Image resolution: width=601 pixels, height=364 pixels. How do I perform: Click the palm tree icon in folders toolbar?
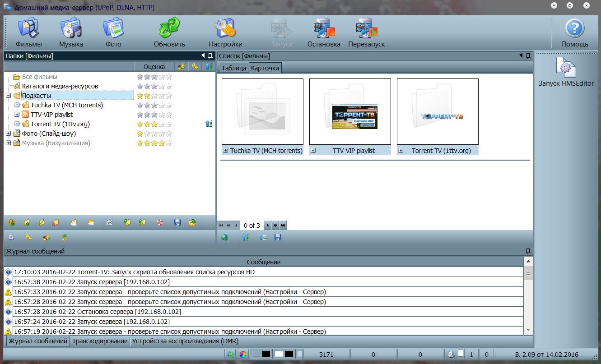65,237
